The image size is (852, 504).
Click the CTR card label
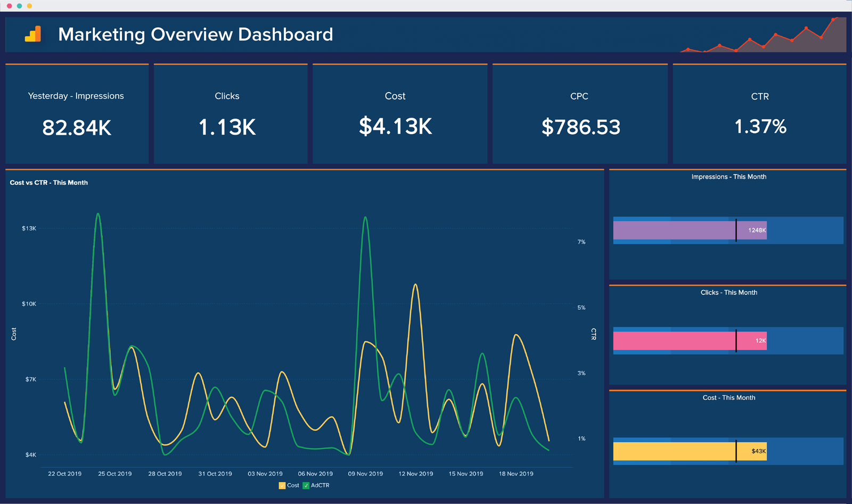(760, 96)
